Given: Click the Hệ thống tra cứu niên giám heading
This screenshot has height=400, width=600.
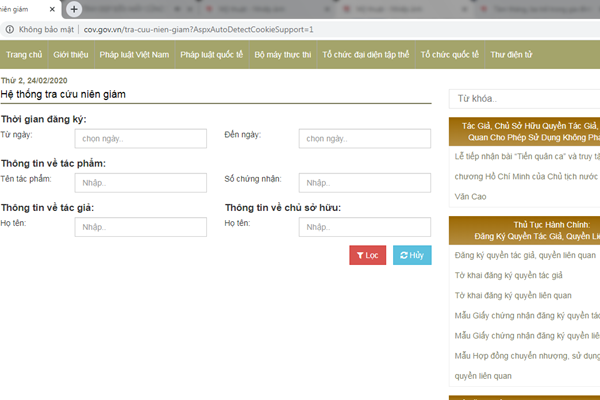Looking at the screenshot, I should click(63, 95).
